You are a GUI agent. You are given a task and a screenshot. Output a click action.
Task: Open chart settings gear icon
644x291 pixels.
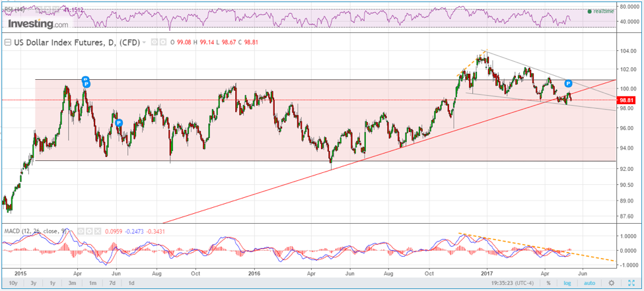pyautogui.click(x=612, y=282)
